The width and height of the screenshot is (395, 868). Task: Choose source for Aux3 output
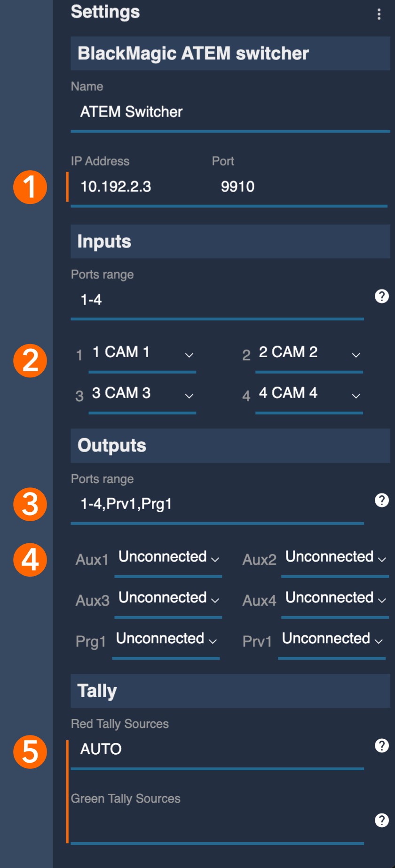(168, 598)
